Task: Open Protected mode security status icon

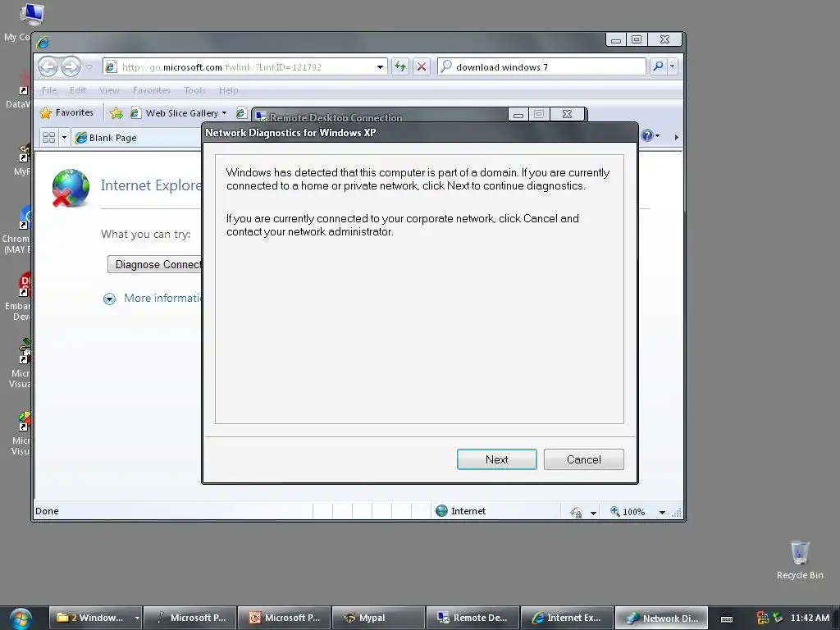Action: tap(577, 512)
